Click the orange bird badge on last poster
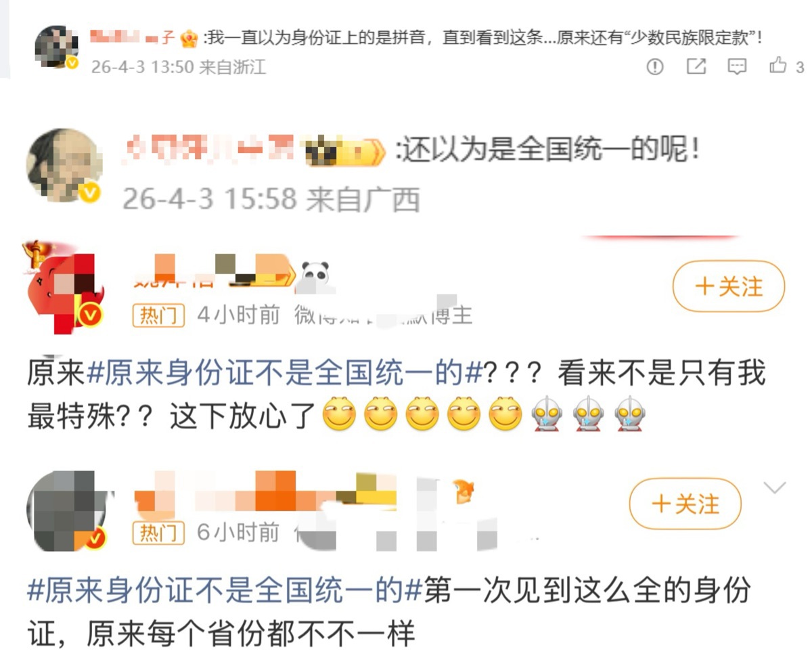Screen dimensions: 812x662 pyautogui.click(x=464, y=491)
